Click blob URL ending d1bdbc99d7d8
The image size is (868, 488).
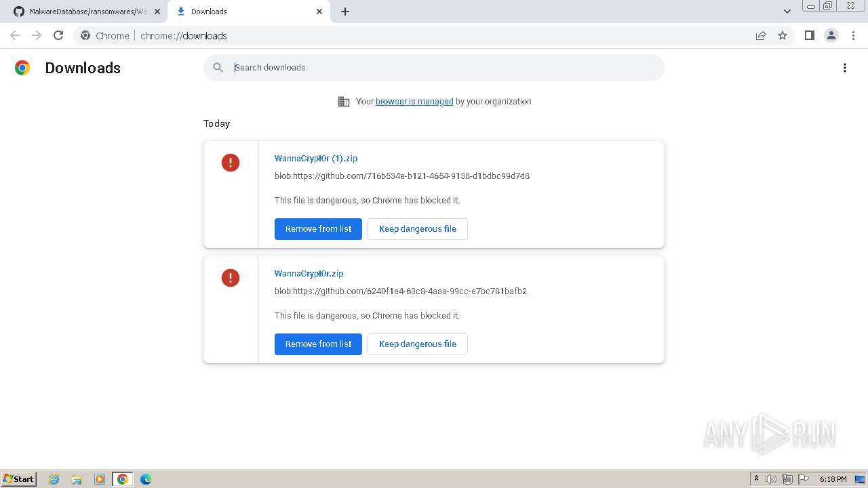(x=402, y=176)
